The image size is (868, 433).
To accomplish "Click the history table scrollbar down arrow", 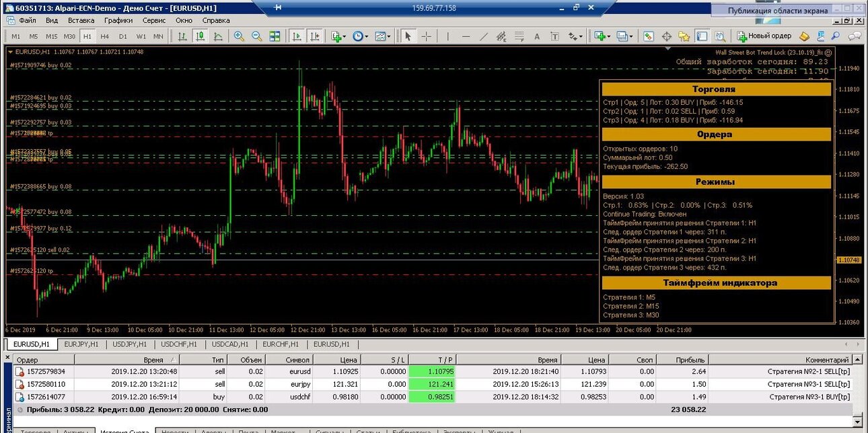I will [x=858, y=422].
